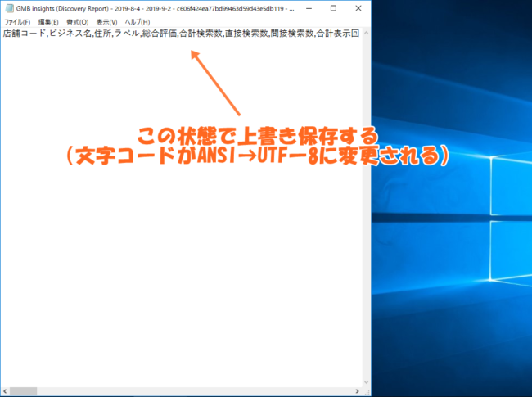Open the 編集(E) menu
The width and height of the screenshot is (532, 397).
(48, 22)
